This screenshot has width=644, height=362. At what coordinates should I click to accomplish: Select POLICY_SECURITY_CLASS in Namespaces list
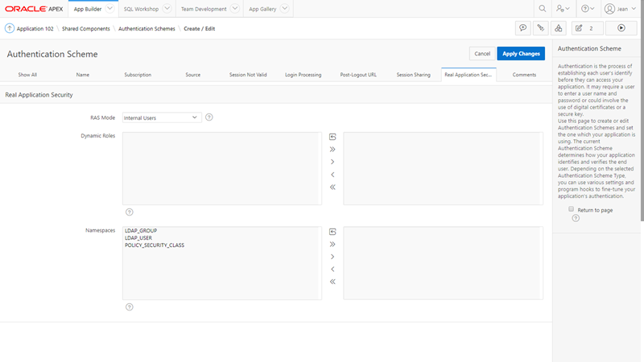[155, 245]
